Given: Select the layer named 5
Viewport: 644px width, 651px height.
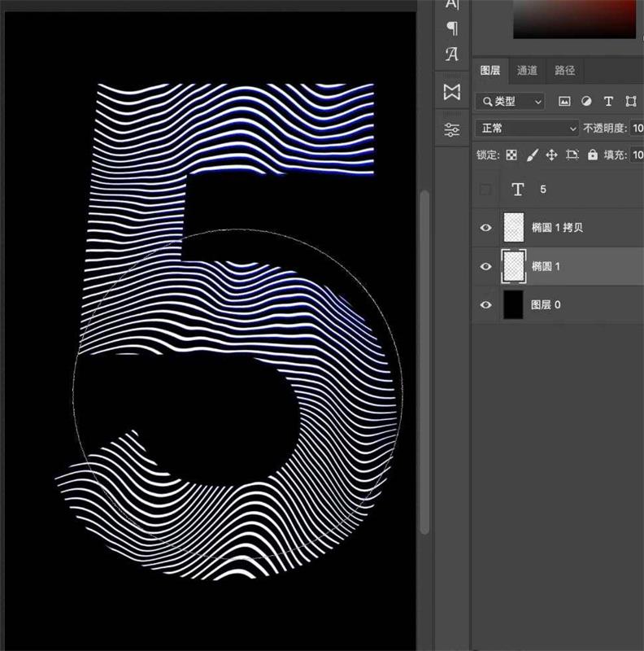Looking at the screenshot, I should 542,190.
